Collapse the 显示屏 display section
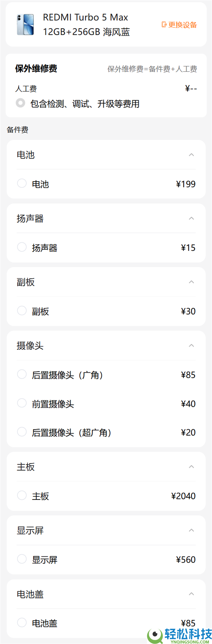Screen dimensions: 212x644 coord(191,530)
